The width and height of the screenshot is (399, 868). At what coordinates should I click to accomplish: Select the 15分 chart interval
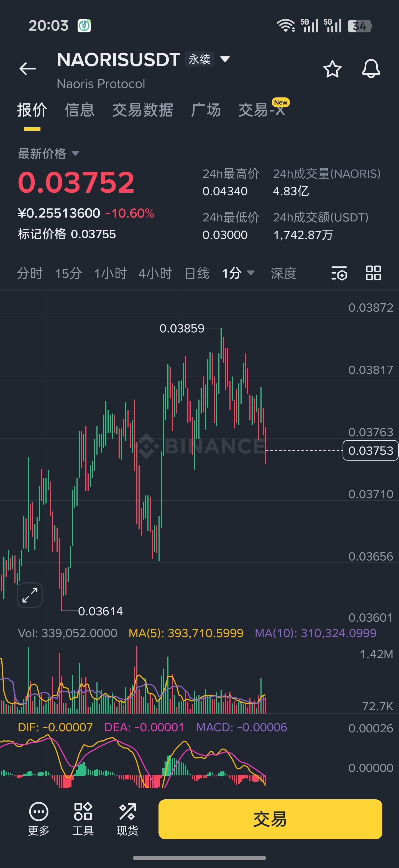coord(68,273)
